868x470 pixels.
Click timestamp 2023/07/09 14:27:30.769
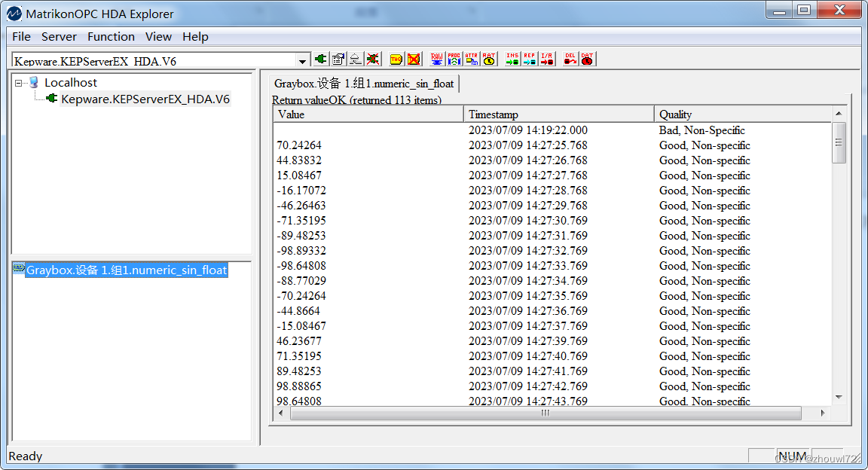(528, 221)
